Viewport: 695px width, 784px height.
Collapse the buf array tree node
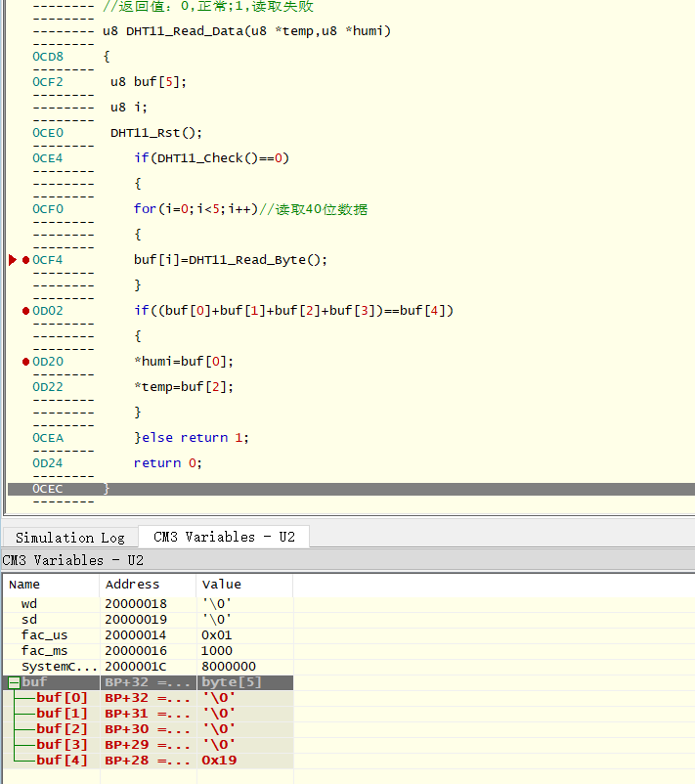(14, 682)
